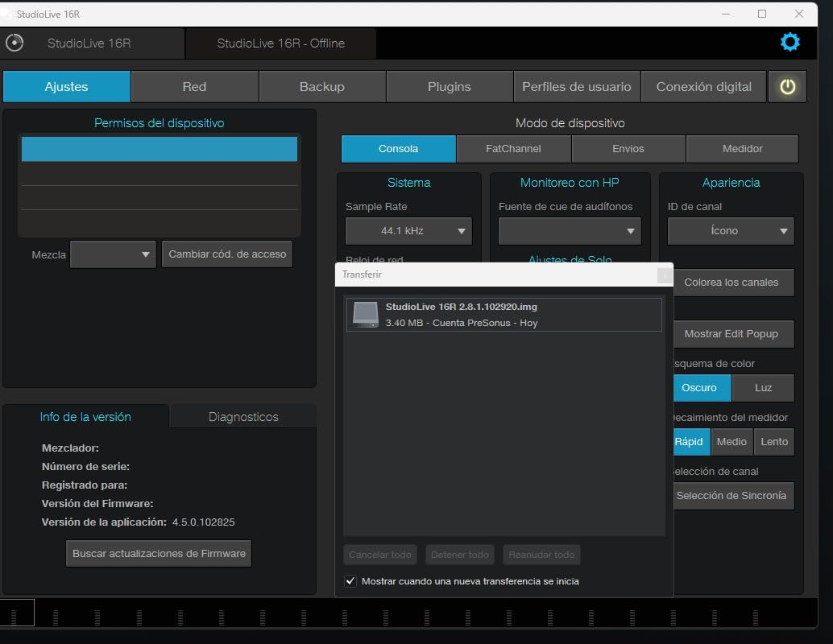The image size is (833, 644).
Task: Click the Modo de dispositivo label
Action: 570,122
